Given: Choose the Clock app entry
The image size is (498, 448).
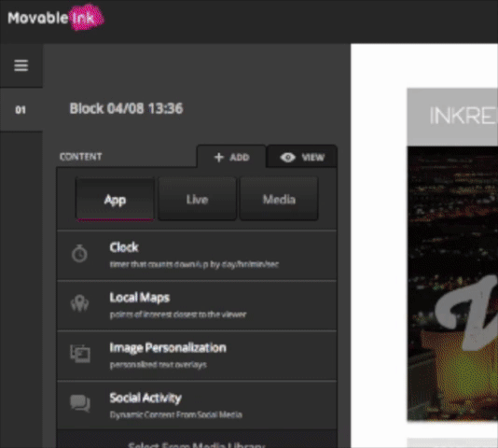Looking at the screenshot, I should [x=197, y=256].
